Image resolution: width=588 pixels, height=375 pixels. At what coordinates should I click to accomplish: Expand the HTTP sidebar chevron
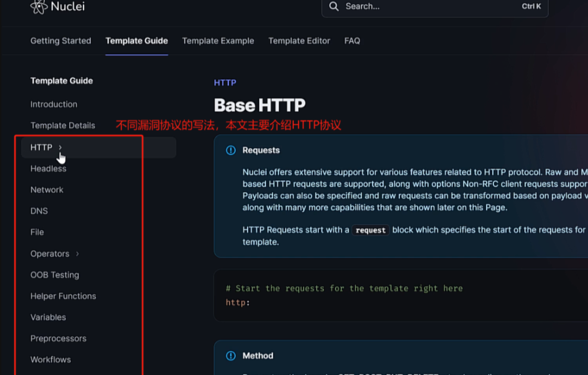60,147
